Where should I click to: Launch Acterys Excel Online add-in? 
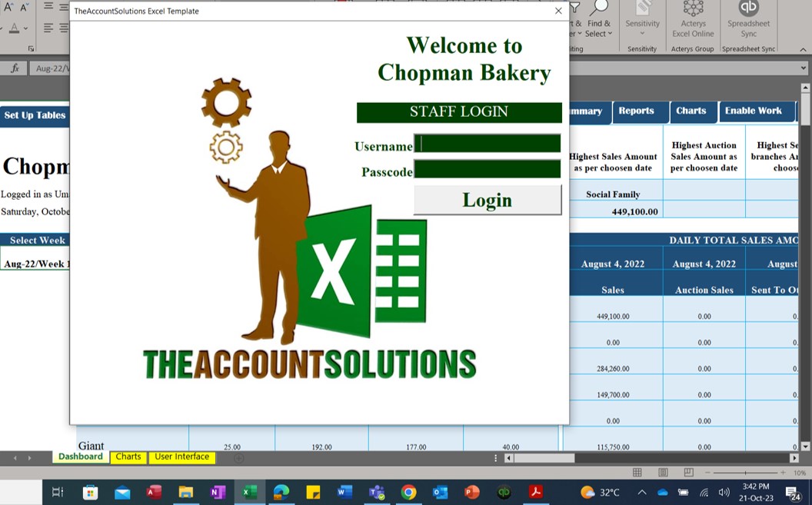(693, 21)
